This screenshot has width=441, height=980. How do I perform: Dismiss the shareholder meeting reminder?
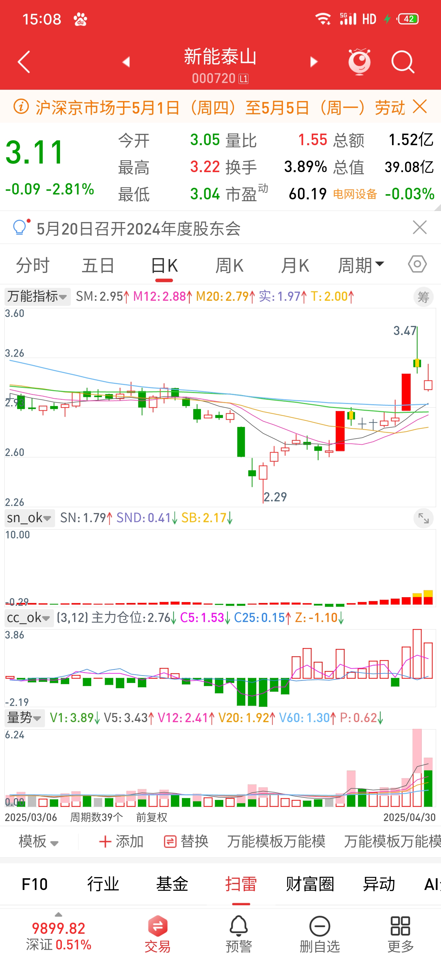tap(420, 228)
